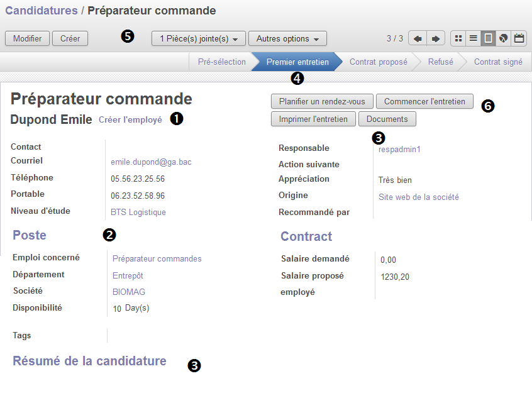
Task: Go to next record arrow
Action: click(435, 38)
